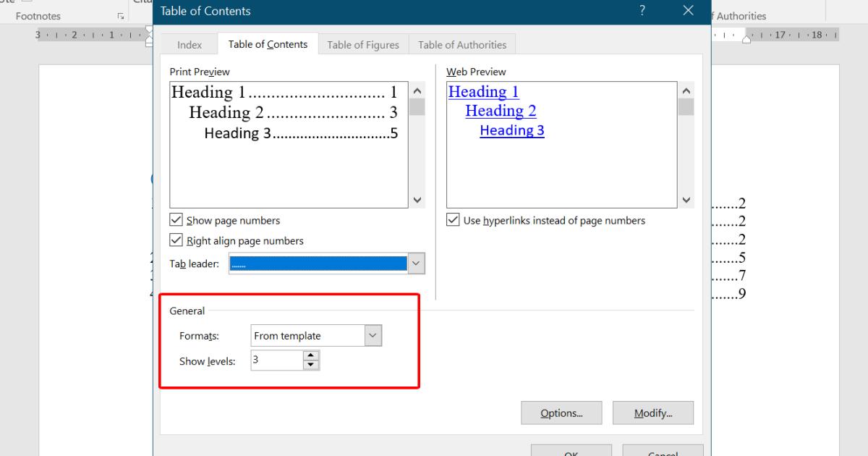The image size is (868, 456).
Task: Close the Table of Contents dialog
Action: click(x=688, y=10)
